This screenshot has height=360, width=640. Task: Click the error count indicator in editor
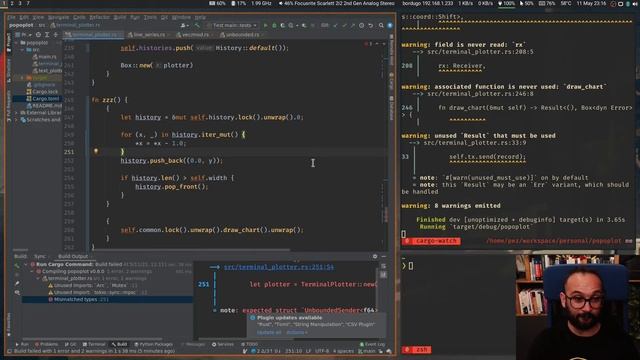[368, 44]
